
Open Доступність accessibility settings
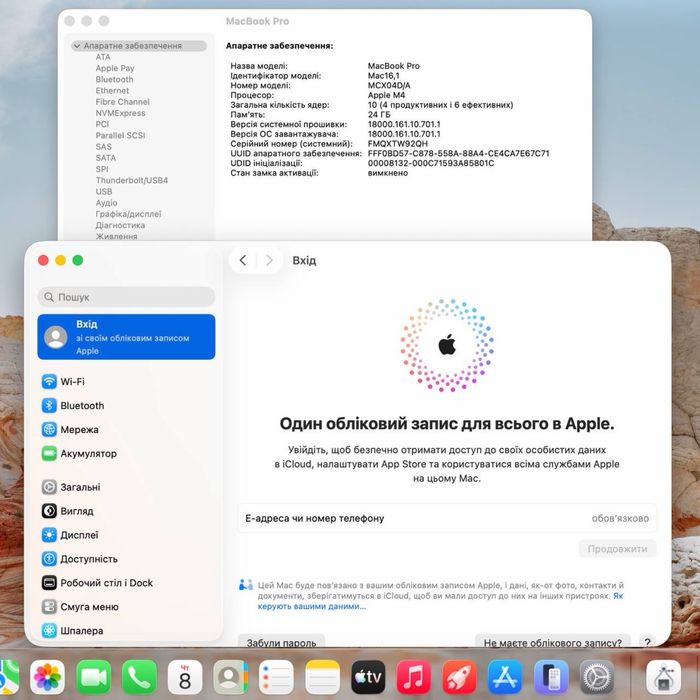coord(126,559)
